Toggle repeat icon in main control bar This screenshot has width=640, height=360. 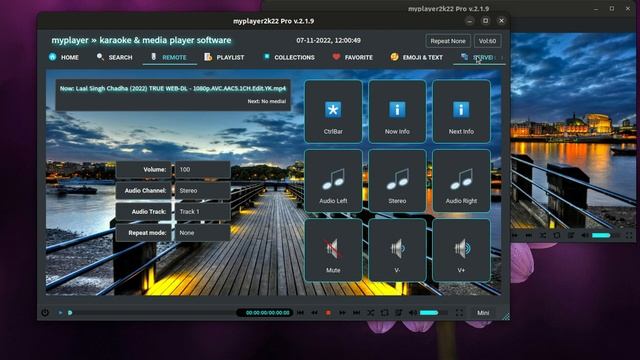(384, 313)
